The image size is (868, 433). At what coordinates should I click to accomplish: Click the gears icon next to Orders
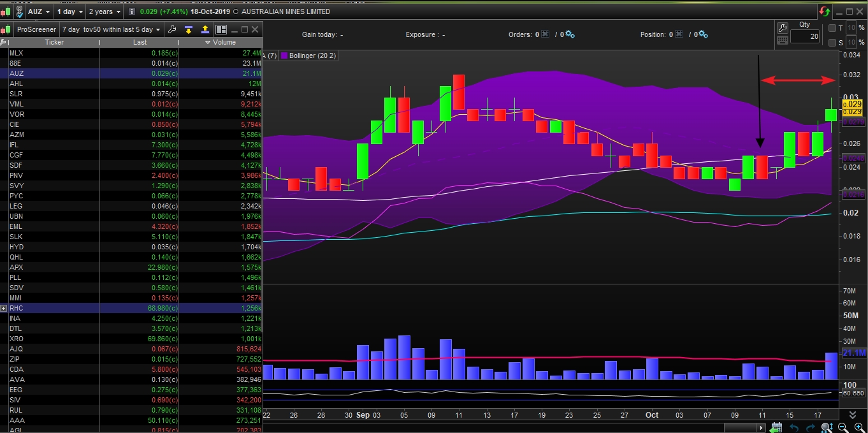pos(570,34)
